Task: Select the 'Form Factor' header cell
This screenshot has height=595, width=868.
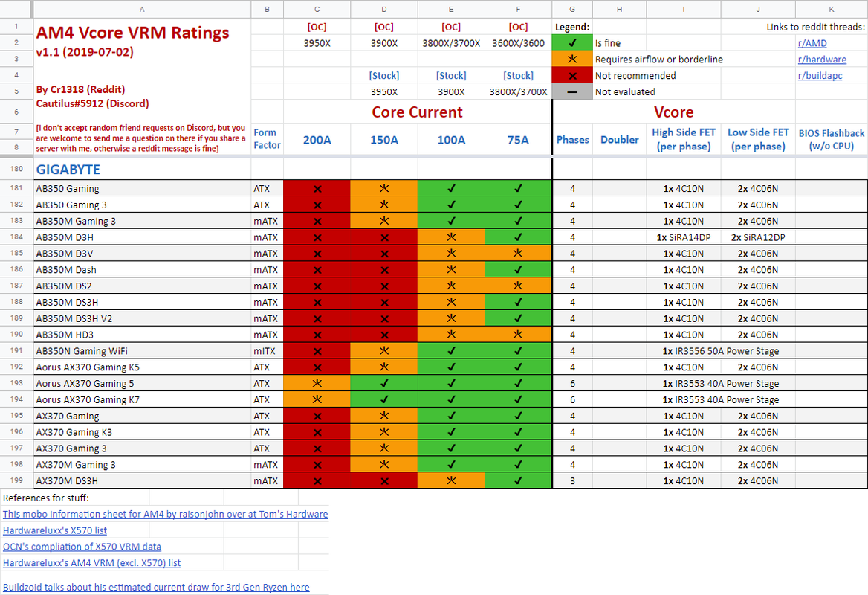Action: point(267,139)
